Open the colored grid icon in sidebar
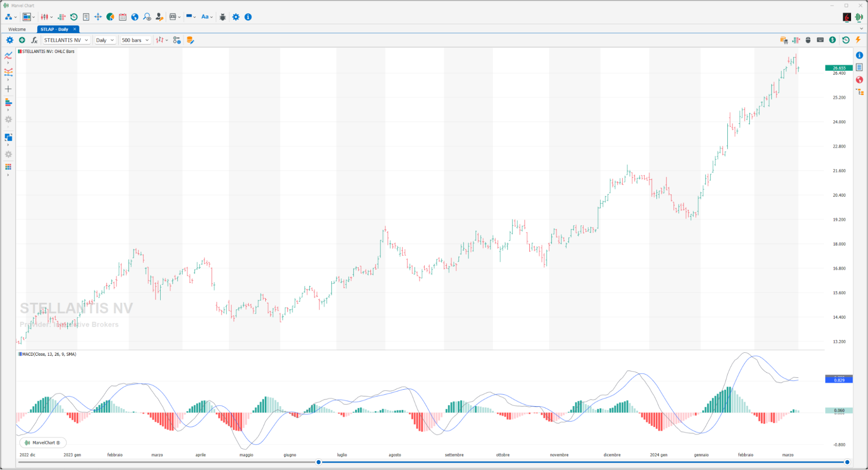 click(x=8, y=167)
